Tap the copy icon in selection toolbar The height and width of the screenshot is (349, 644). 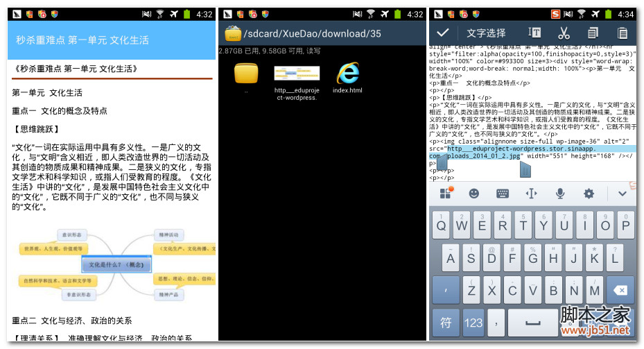coord(593,33)
